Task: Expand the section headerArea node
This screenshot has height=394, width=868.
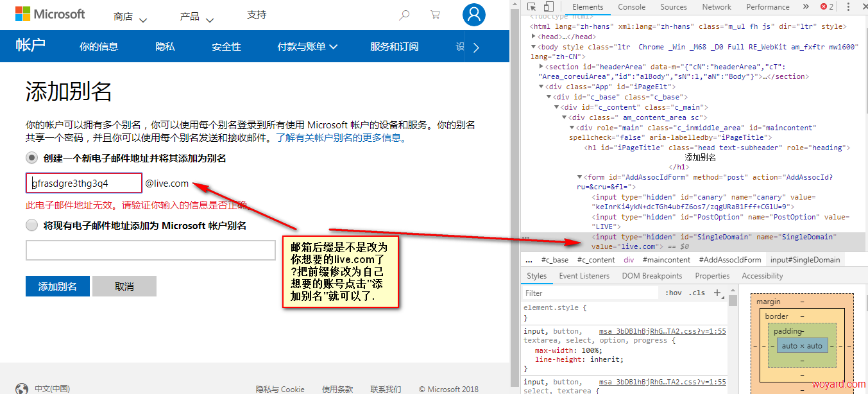Action: [541, 67]
